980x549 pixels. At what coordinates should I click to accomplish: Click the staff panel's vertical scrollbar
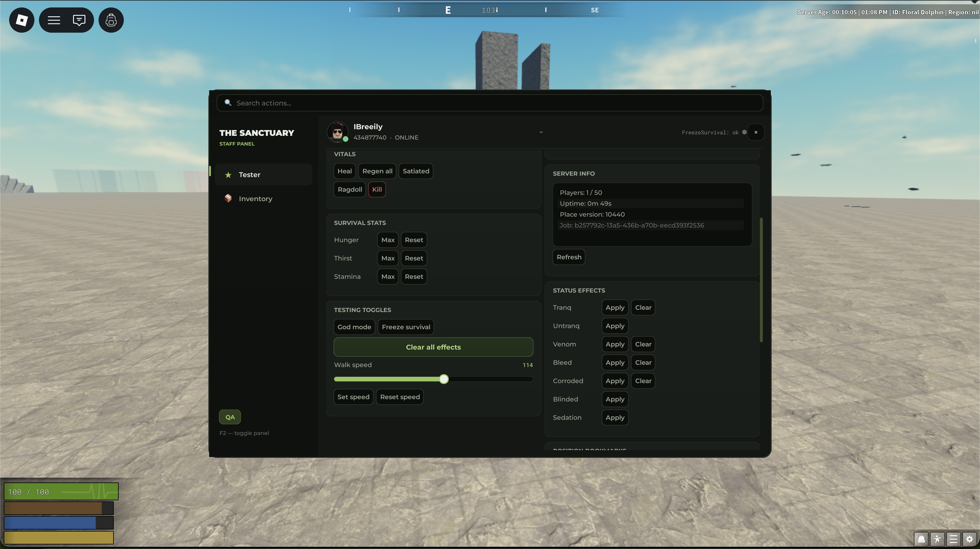click(x=761, y=280)
